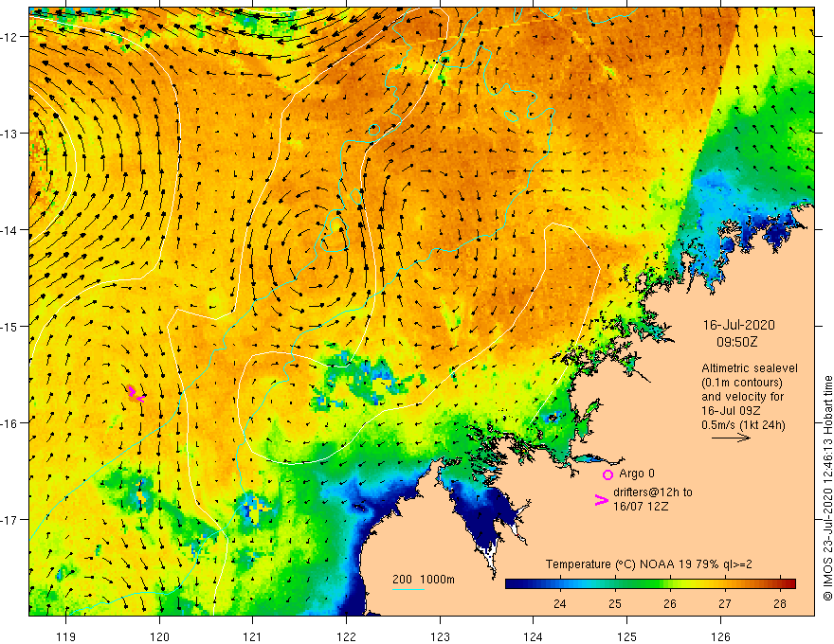Click the Argo 0 magenta circle marker
Screen dimensions: 834x644
tap(607, 474)
